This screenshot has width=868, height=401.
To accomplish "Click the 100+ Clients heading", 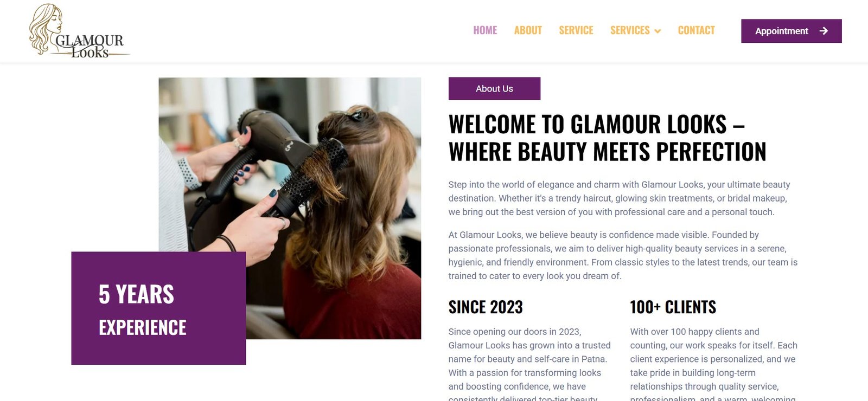I will (x=673, y=307).
